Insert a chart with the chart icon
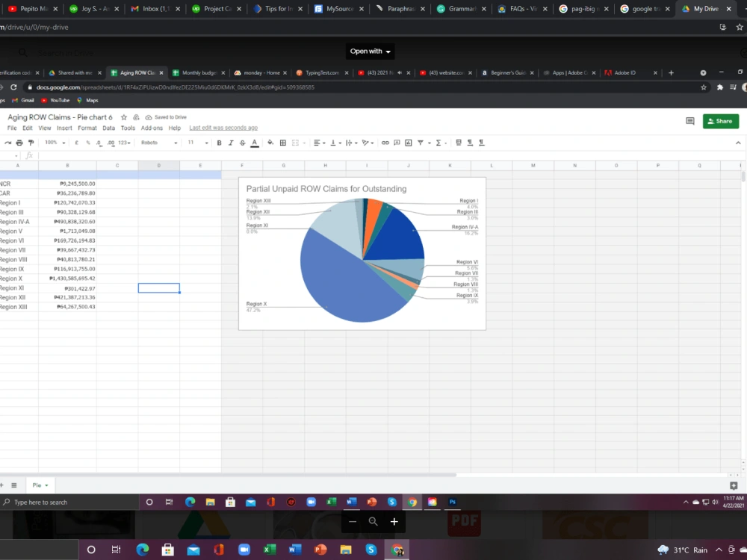The width and height of the screenshot is (747, 560). point(409,143)
